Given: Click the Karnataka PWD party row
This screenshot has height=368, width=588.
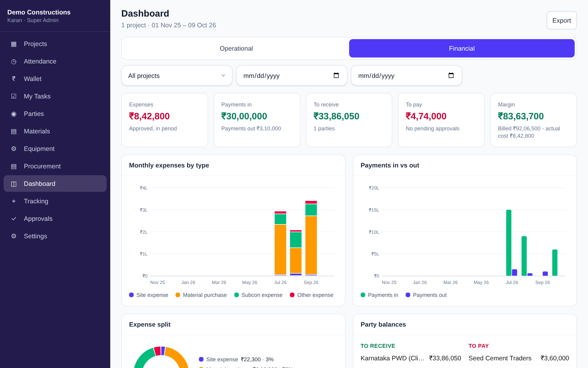Looking at the screenshot, I should [x=411, y=358].
